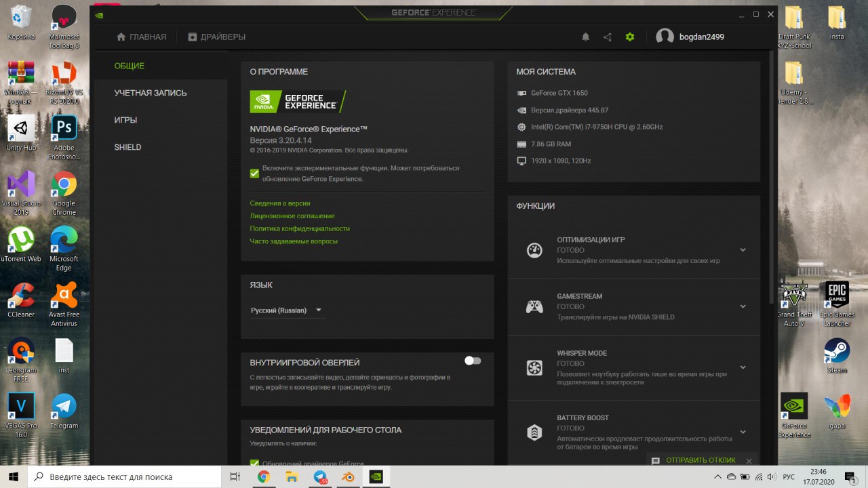
Task: Toggle the in-game overlay switch
Action: pyautogui.click(x=473, y=361)
